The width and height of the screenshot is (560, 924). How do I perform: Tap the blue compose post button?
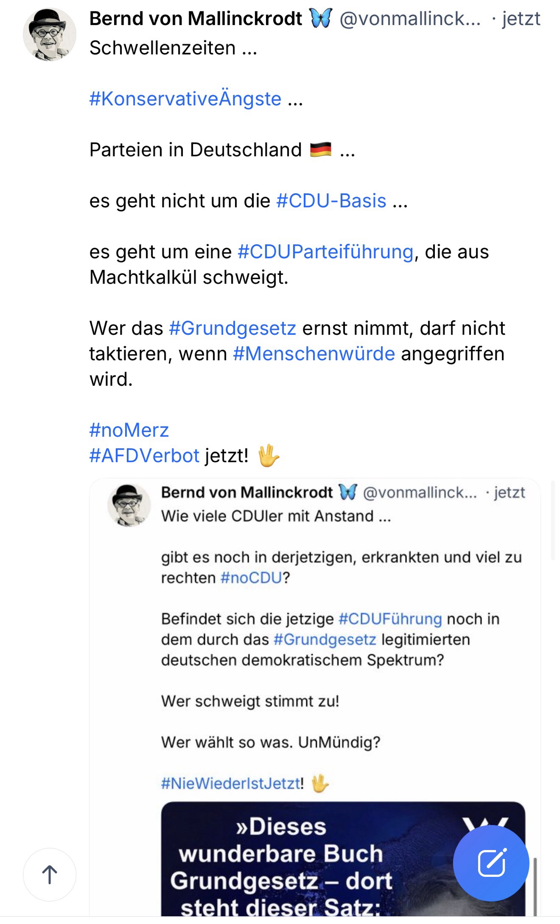(491, 863)
